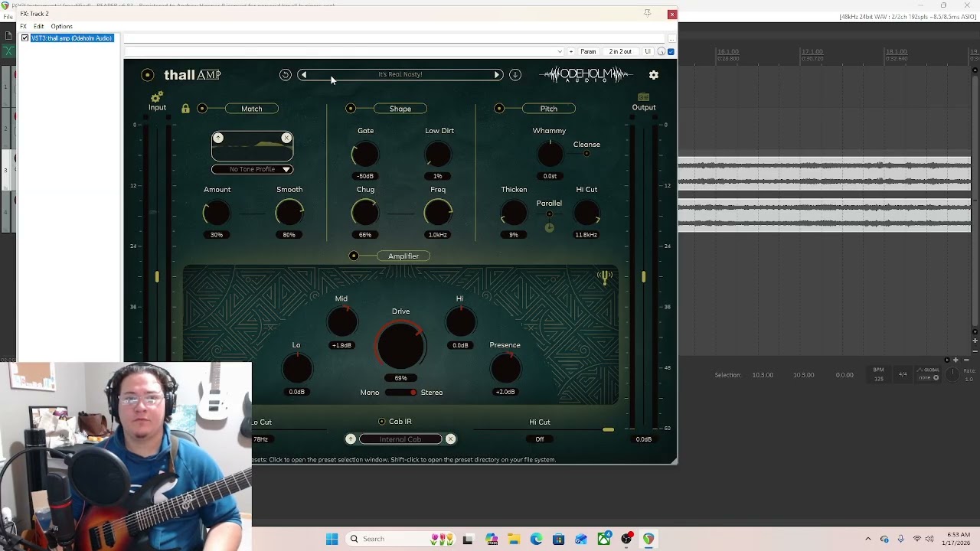Save preset using the download arrow icon
Image resolution: width=980 pixels, height=551 pixels.
click(x=515, y=75)
